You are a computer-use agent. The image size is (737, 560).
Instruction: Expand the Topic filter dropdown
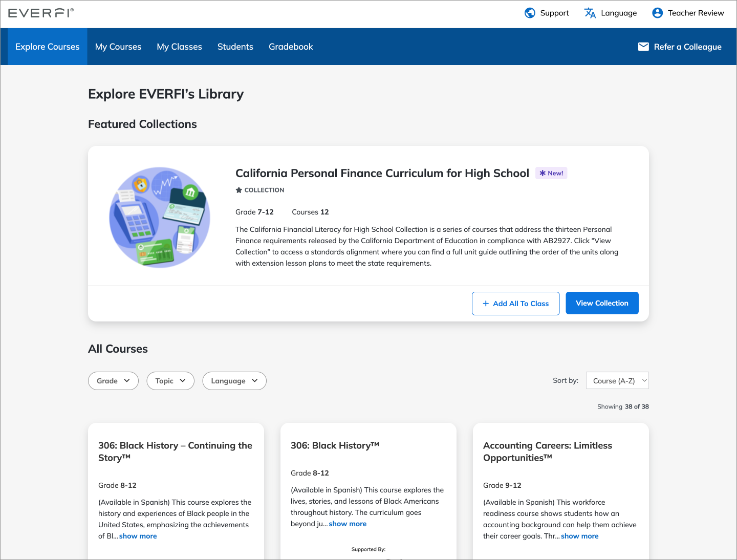[170, 381]
